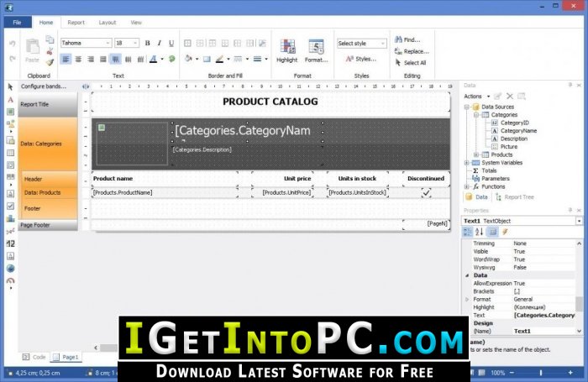The width and height of the screenshot is (588, 382).
Task: Click the Paste icon in Clipboard group
Action: click(32, 50)
